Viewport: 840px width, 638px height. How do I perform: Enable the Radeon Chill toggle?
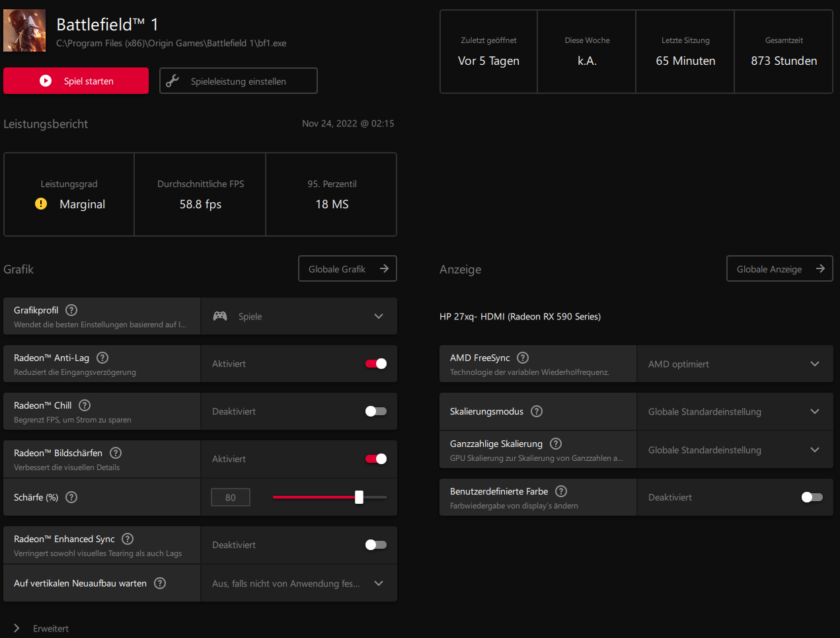pos(376,411)
